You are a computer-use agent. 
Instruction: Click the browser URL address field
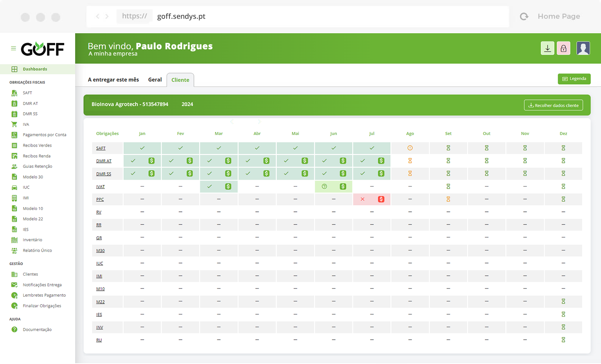pyautogui.click(x=298, y=16)
